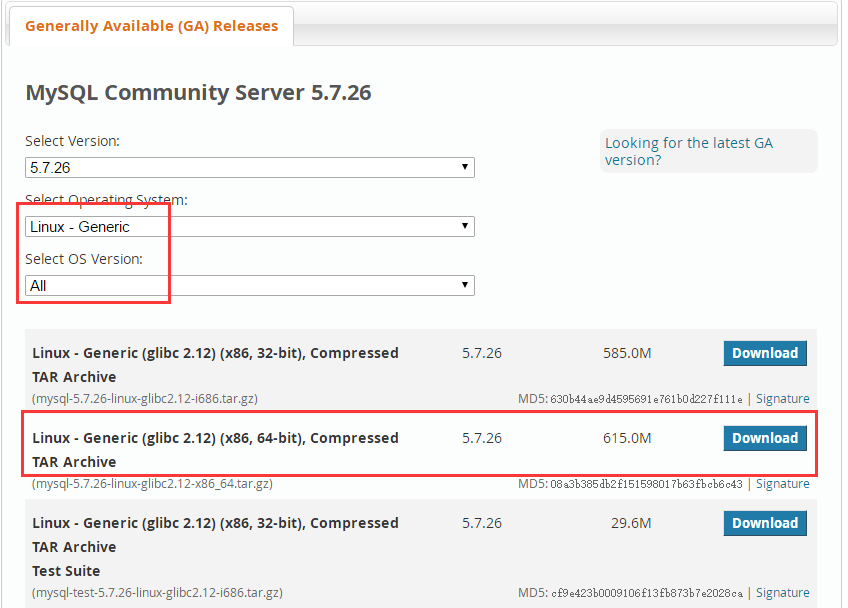This screenshot has width=848, height=608.
Task: Open the Select Version dropdown
Action: [x=248, y=167]
